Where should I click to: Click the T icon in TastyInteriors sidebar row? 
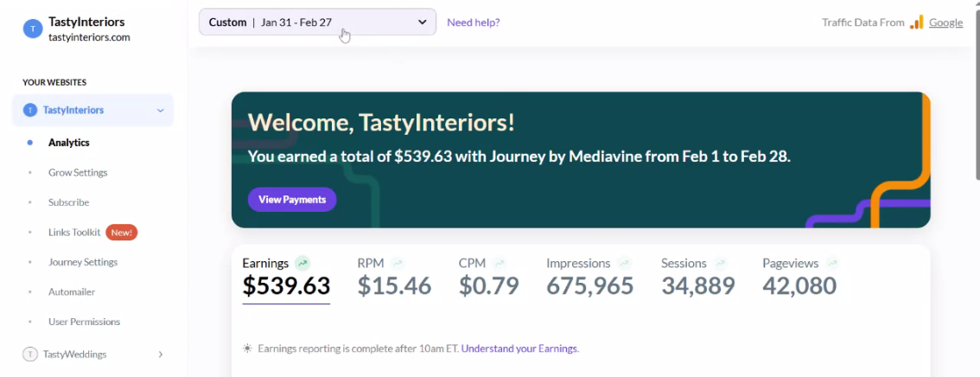[x=30, y=110]
